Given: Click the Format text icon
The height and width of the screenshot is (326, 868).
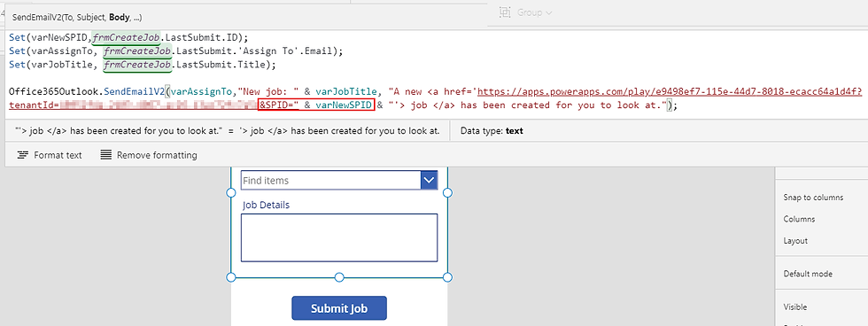Looking at the screenshot, I should pyautogui.click(x=22, y=155).
